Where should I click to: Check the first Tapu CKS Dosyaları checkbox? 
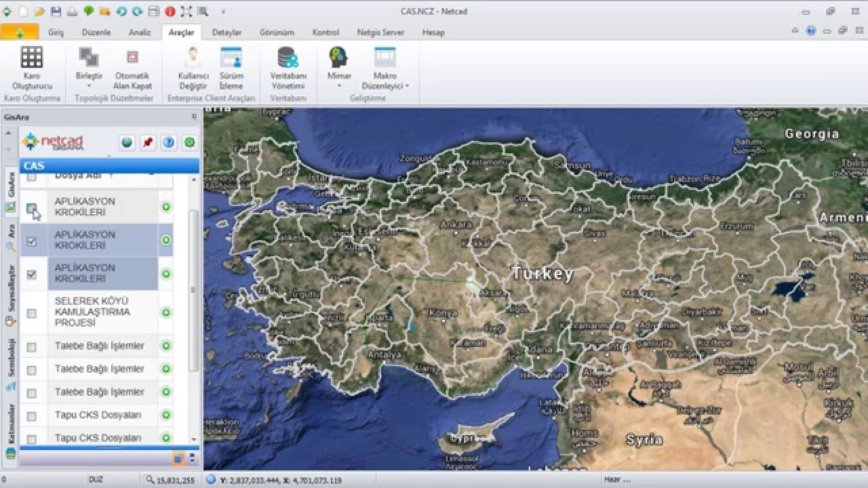pyautogui.click(x=32, y=416)
